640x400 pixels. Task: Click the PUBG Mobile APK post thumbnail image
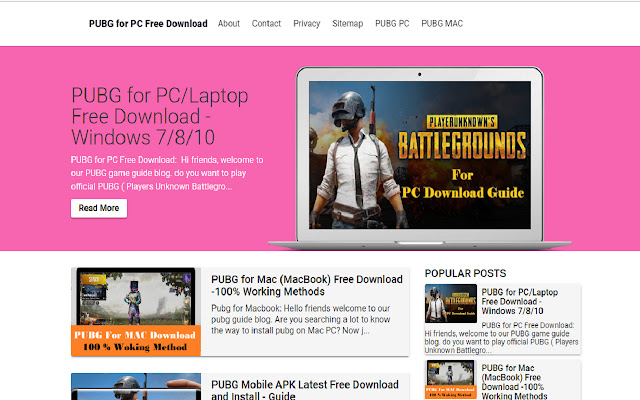[136, 387]
